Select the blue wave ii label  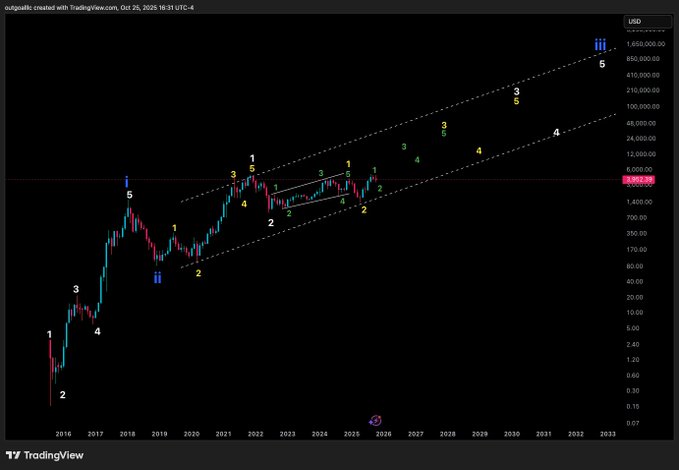click(158, 278)
